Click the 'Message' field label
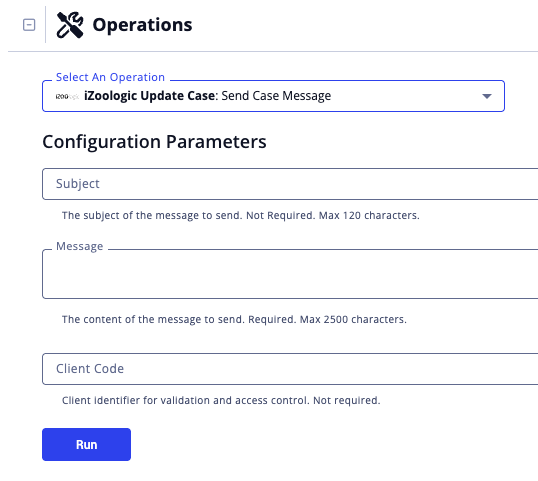This screenshot has width=538, height=481. point(80,246)
